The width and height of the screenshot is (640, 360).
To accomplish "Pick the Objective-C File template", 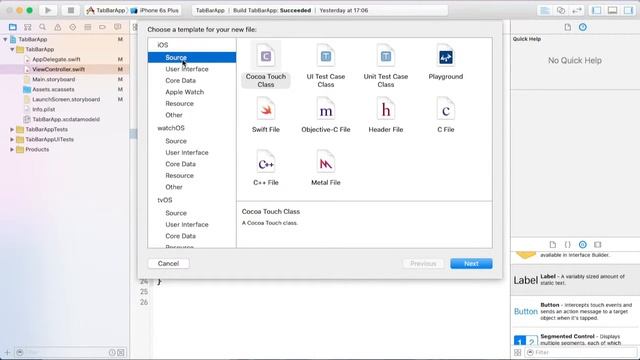I will tap(326, 115).
